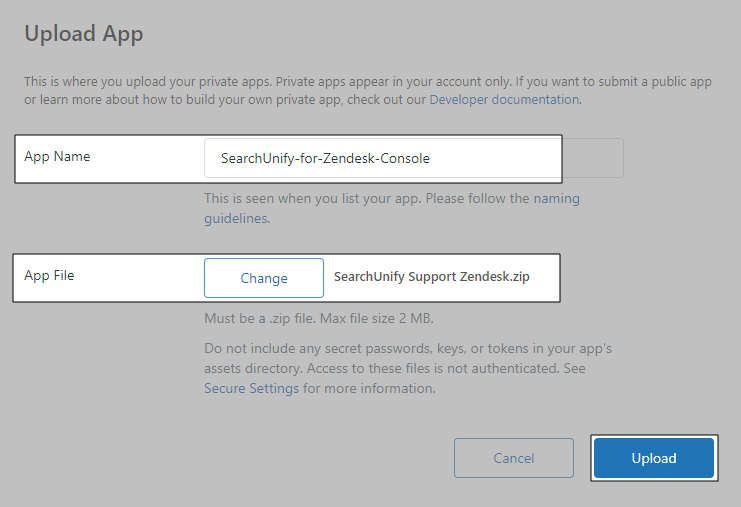Click the blue Upload button

click(x=654, y=458)
